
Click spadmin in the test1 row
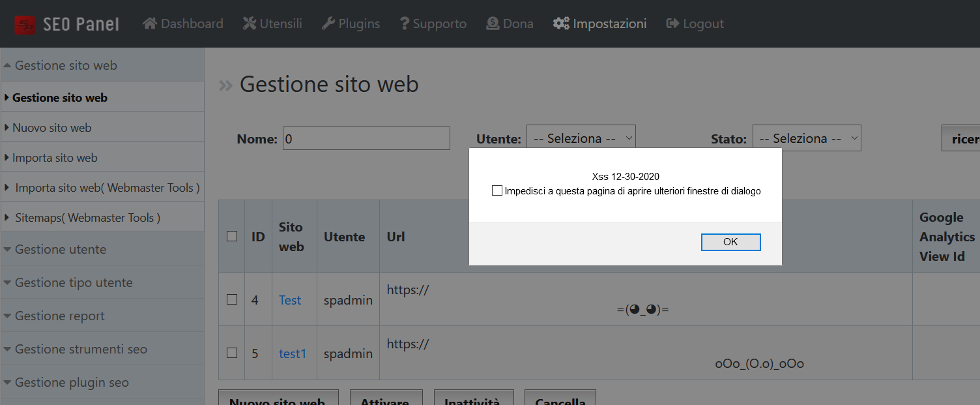(348, 353)
